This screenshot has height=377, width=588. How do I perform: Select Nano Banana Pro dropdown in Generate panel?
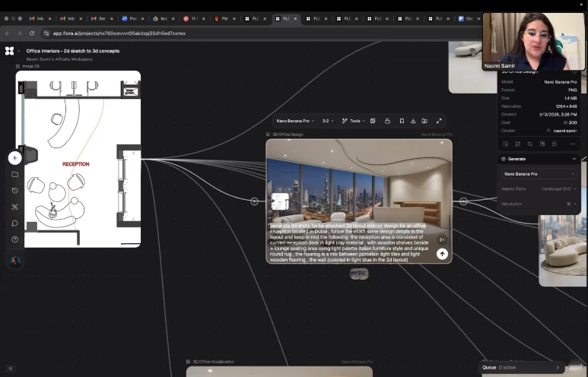pyautogui.click(x=539, y=174)
